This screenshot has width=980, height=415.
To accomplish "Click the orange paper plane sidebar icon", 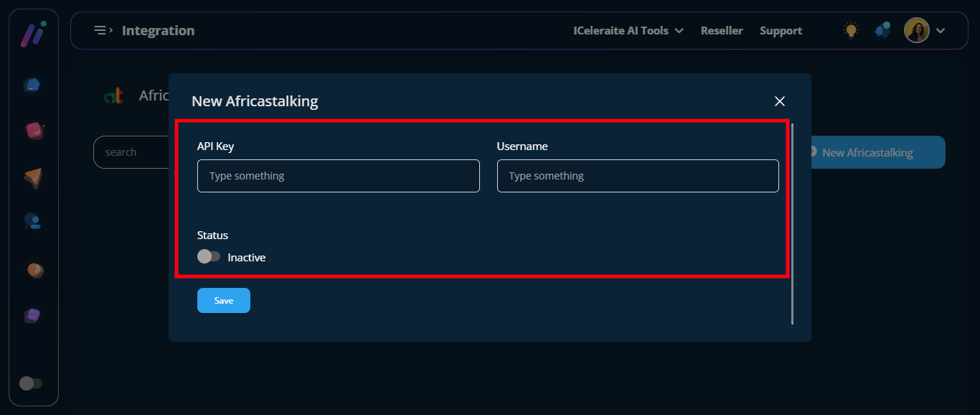I will tap(33, 177).
